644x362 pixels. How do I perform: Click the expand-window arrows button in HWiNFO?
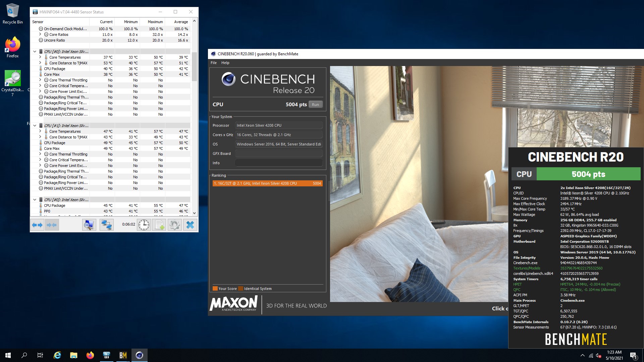[37, 225]
